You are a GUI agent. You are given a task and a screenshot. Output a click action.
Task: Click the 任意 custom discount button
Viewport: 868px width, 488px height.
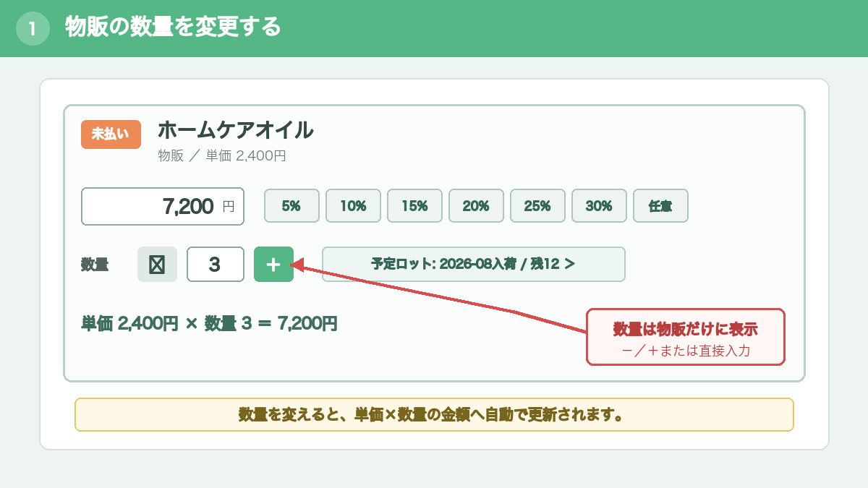pos(660,206)
